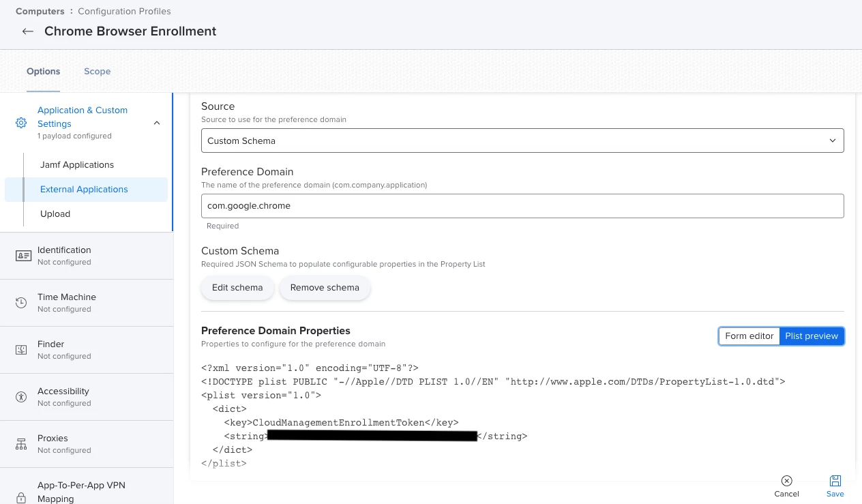The height and width of the screenshot is (504, 862).
Task: Click the DOCTYPE plist line
Action: [x=493, y=381]
